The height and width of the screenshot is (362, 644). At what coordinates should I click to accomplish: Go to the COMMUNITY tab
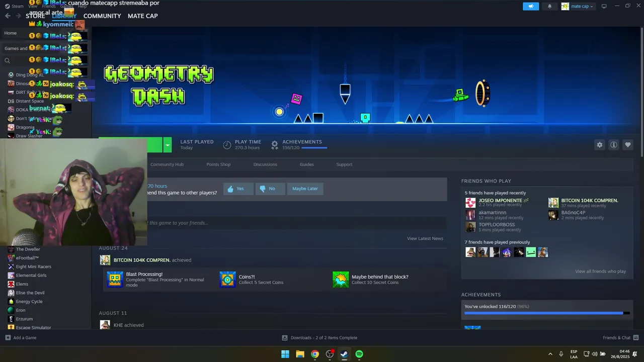click(102, 16)
